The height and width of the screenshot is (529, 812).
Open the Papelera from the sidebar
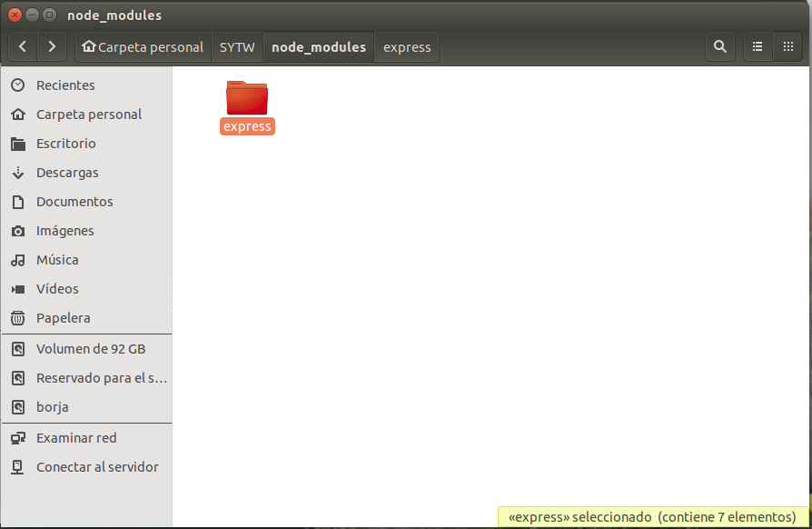coord(60,317)
